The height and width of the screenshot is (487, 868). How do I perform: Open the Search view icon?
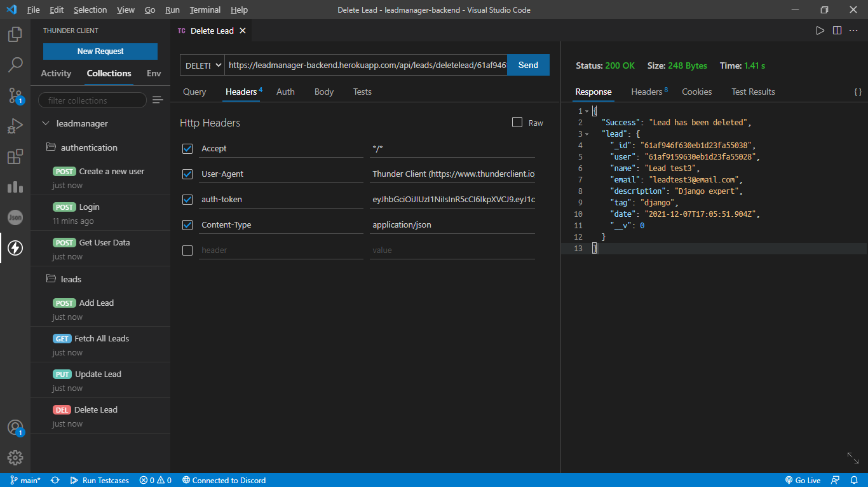15,65
